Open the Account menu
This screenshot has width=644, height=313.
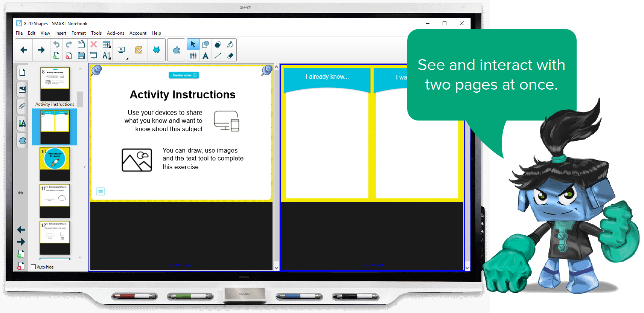coord(138,33)
